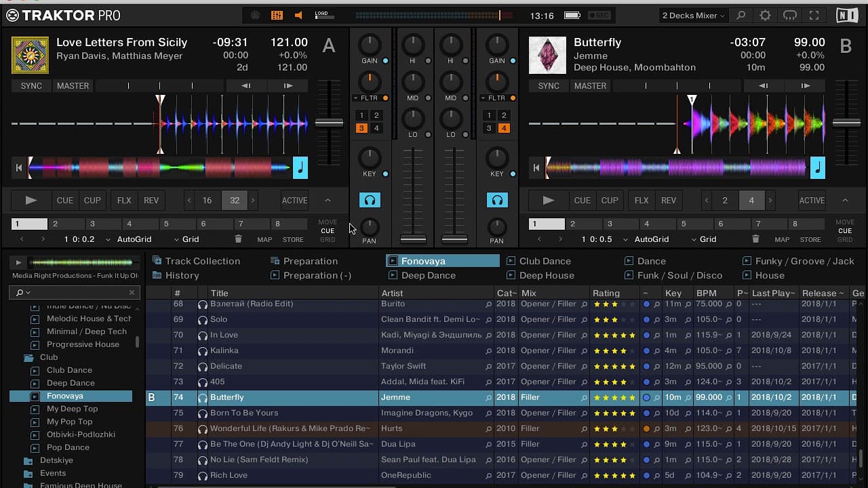Click the STORE icon in deck B grid panel

click(810, 239)
